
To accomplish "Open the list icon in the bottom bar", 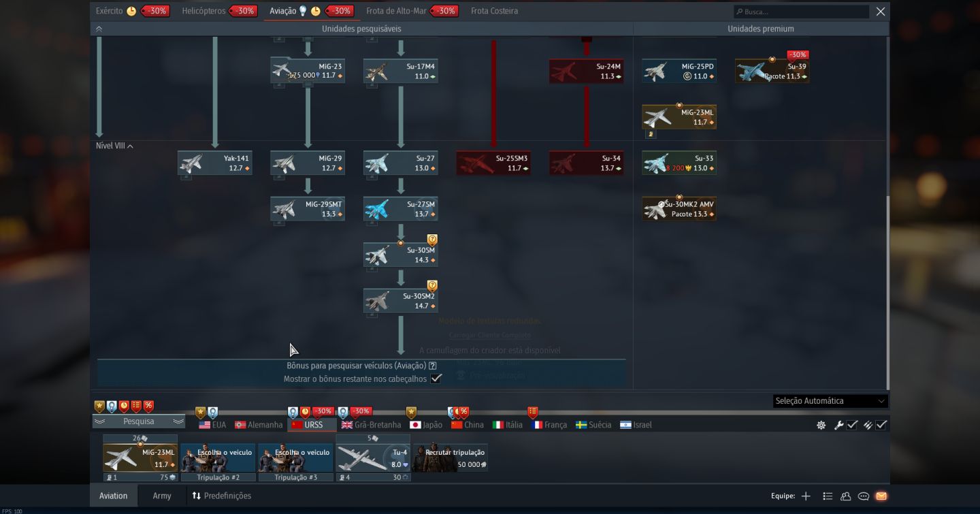I will click(x=828, y=496).
